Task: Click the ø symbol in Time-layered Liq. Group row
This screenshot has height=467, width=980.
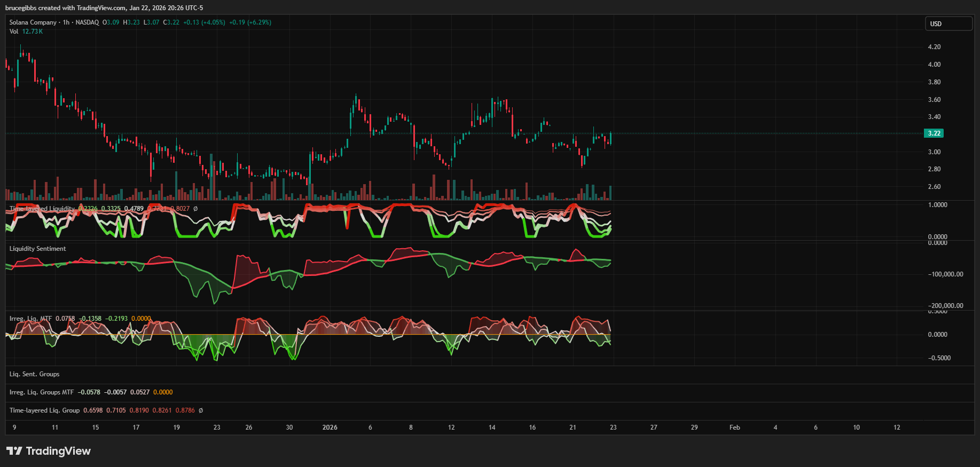Action: click(201, 410)
